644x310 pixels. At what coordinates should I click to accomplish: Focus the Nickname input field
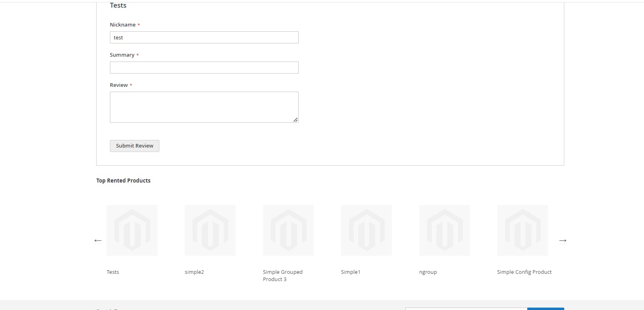click(204, 37)
